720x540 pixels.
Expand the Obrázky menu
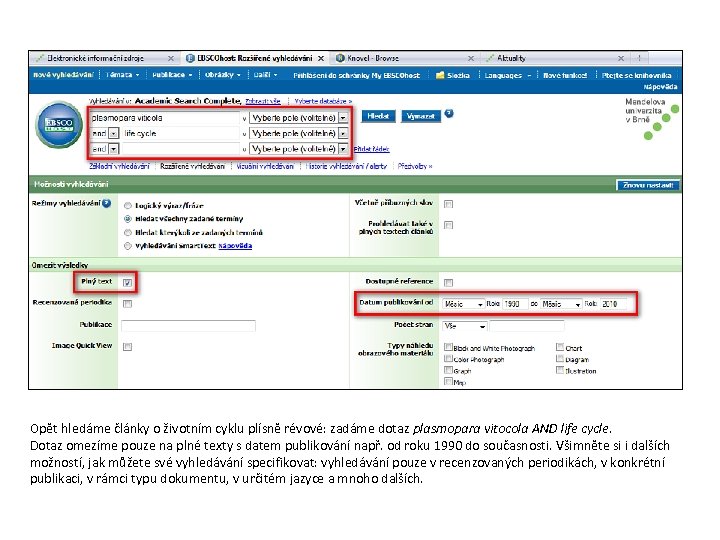tap(223, 75)
